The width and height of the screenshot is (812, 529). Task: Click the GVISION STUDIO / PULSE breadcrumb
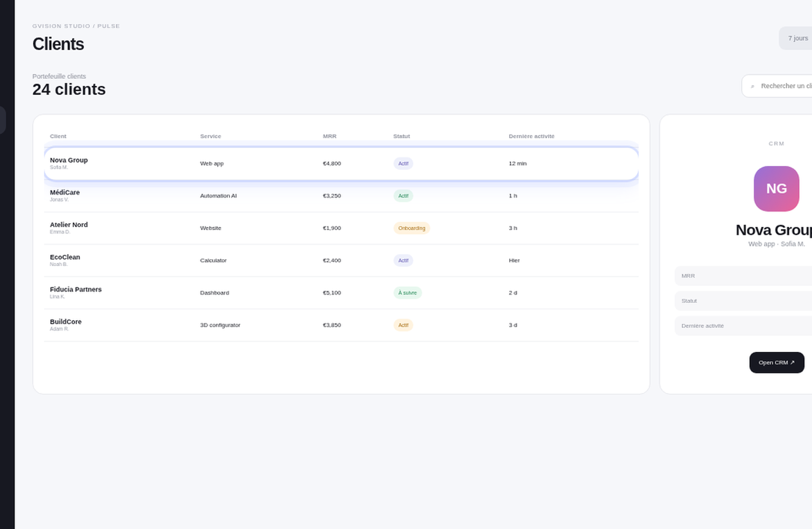(x=76, y=26)
